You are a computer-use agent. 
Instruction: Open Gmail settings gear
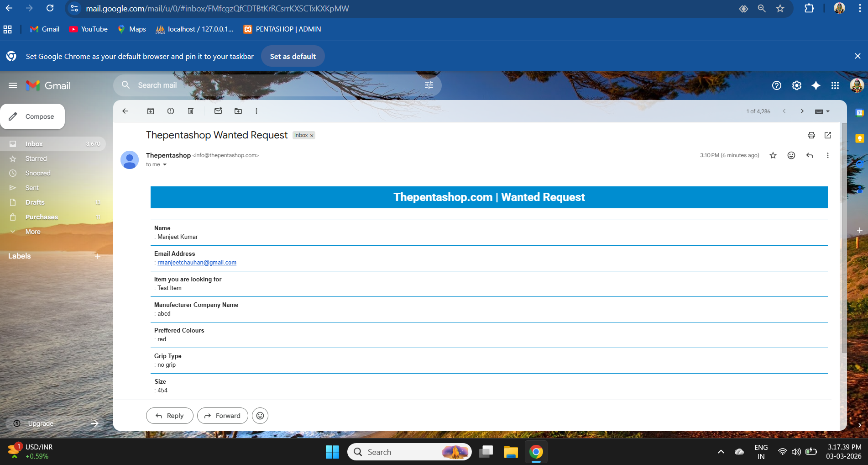(796, 85)
